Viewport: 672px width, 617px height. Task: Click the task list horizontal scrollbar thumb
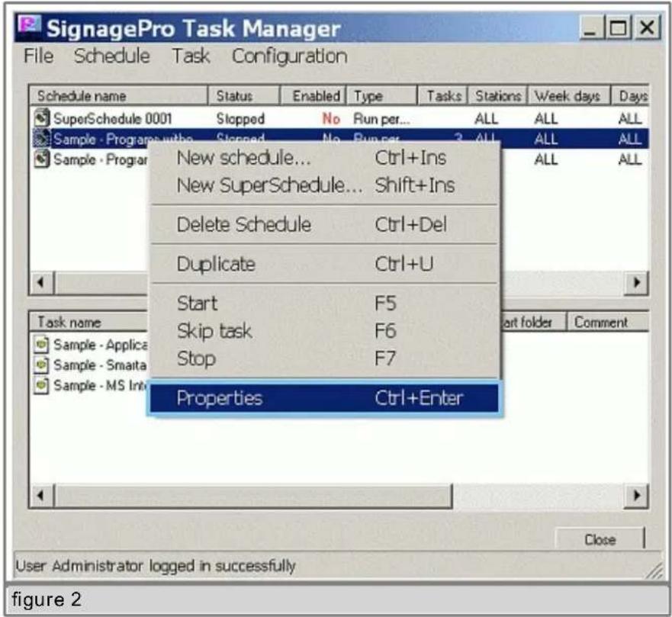(253, 495)
